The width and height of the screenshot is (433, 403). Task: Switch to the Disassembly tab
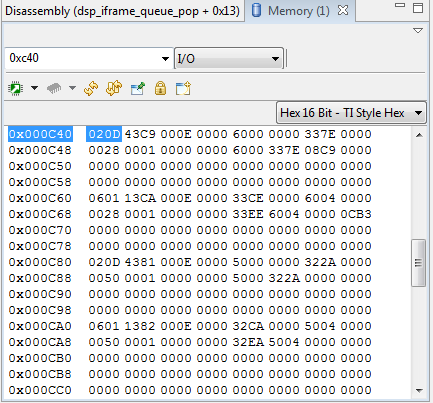click(x=123, y=11)
